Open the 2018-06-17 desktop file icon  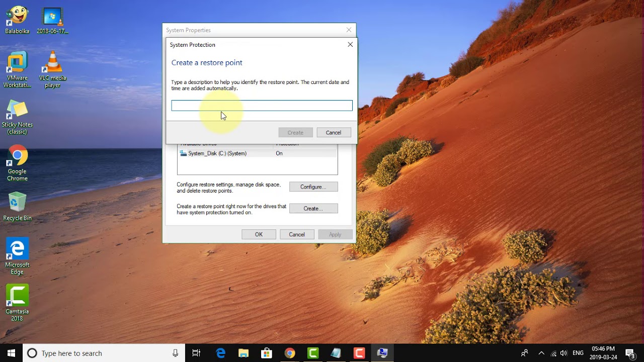(52, 20)
